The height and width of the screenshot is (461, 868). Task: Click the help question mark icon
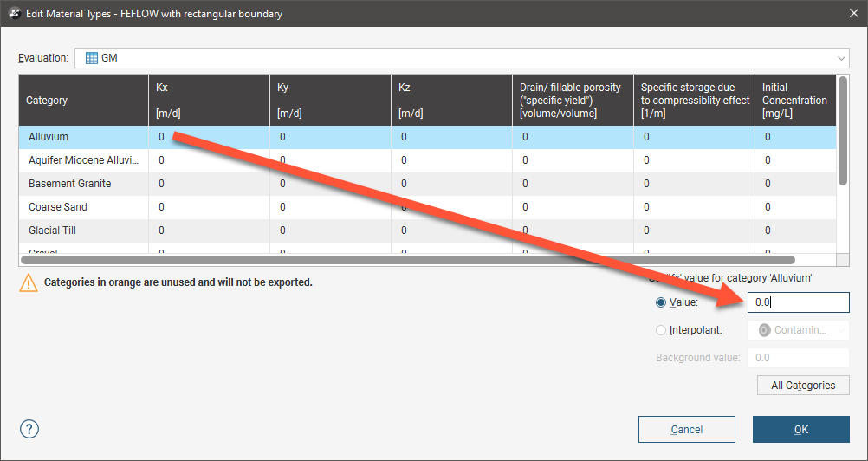(x=29, y=429)
